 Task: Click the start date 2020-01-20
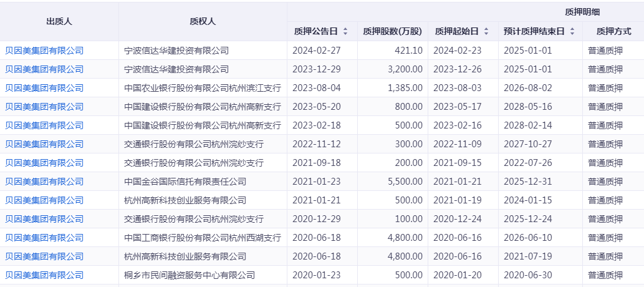click(x=458, y=276)
